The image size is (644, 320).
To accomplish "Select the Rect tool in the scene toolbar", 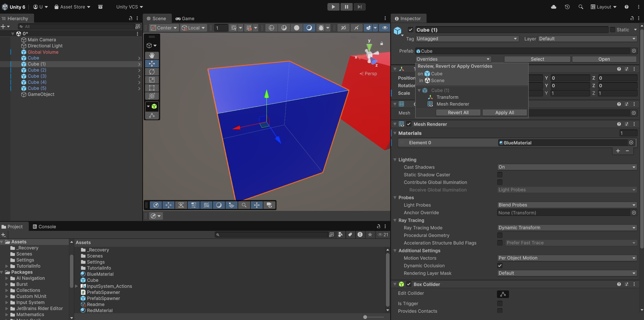I will coord(152,88).
